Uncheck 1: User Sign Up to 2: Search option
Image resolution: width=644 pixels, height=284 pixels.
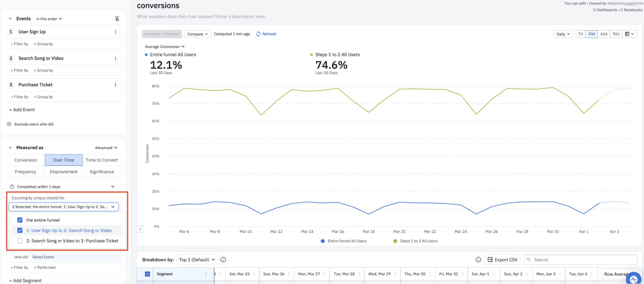click(20, 231)
